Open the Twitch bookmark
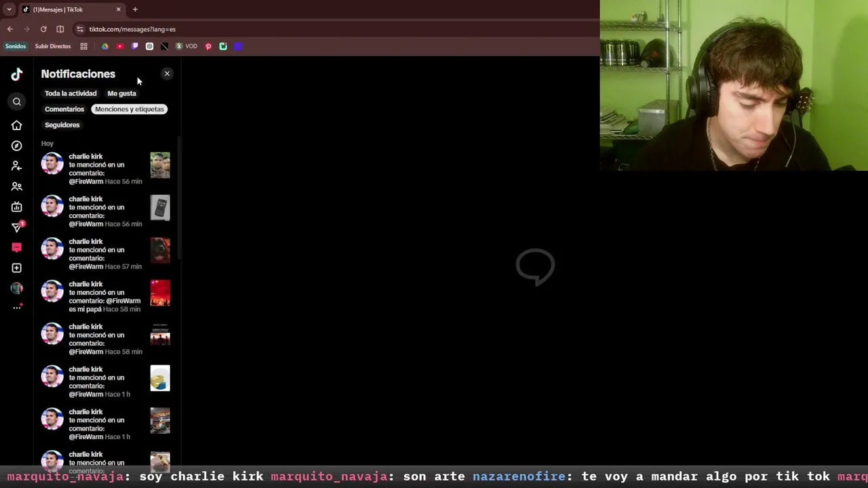The image size is (868, 488). [x=135, y=46]
